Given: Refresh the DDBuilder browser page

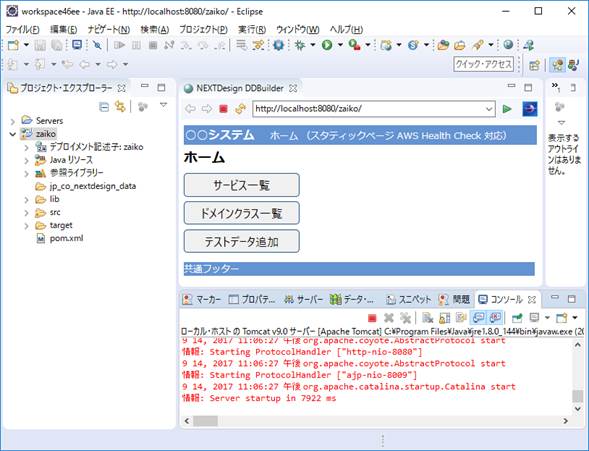Looking at the screenshot, I should click(240, 109).
